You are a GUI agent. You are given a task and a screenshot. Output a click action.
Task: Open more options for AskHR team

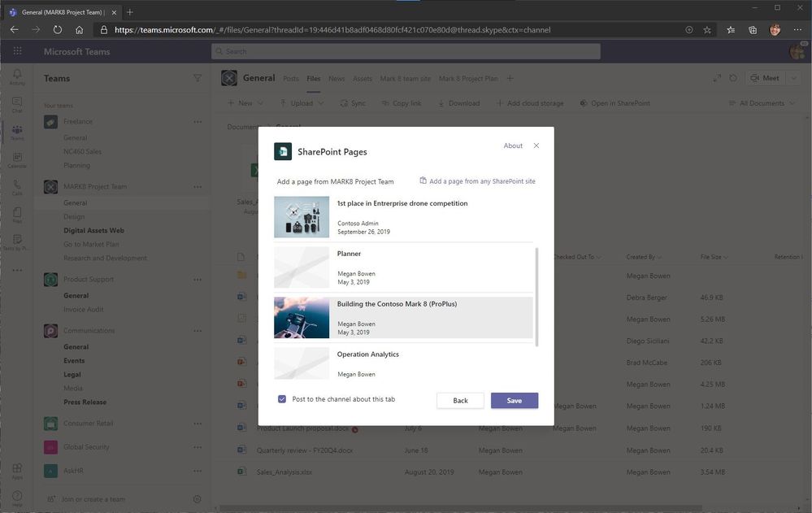pos(198,471)
